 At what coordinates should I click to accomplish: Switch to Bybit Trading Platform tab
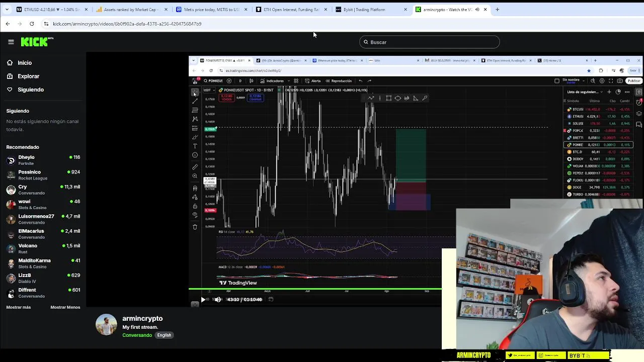pos(370,10)
